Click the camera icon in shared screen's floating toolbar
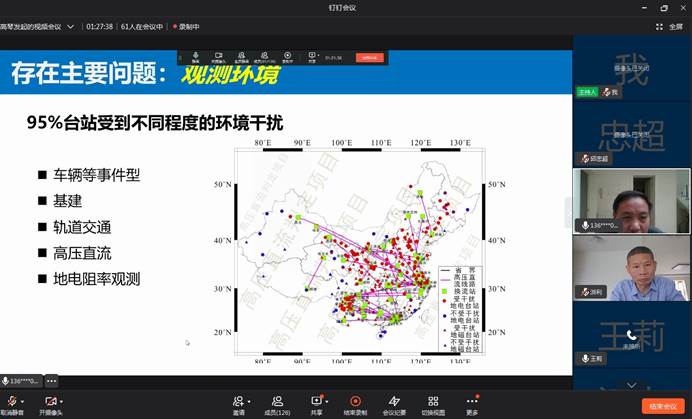692x419 pixels. (218, 57)
